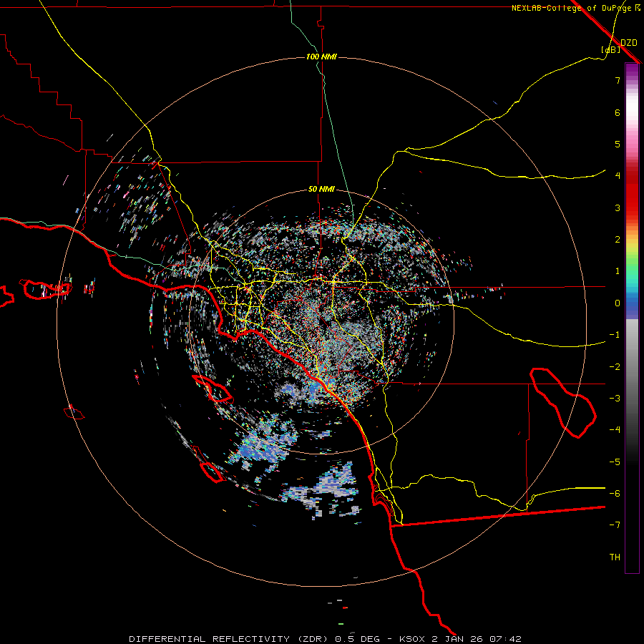The height and width of the screenshot is (644, 644).
Task: Click the ZDR color scale bar
Action: pyautogui.click(x=632, y=318)
